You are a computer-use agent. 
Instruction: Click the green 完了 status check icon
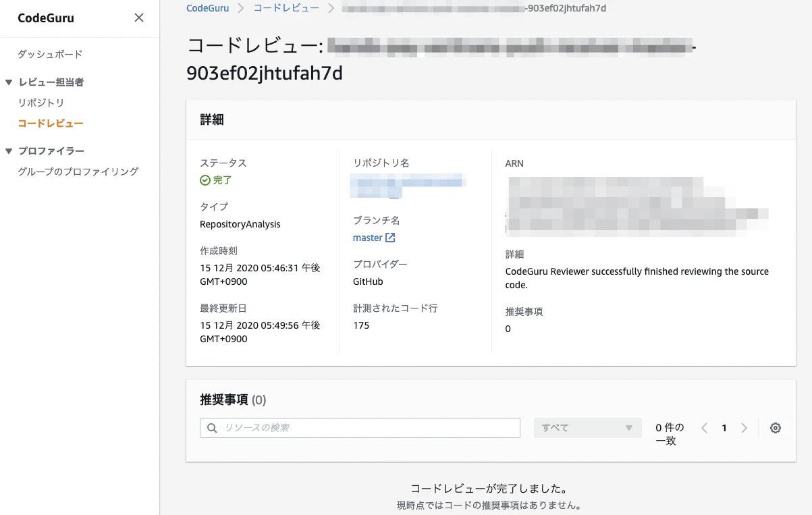[205, 180]
